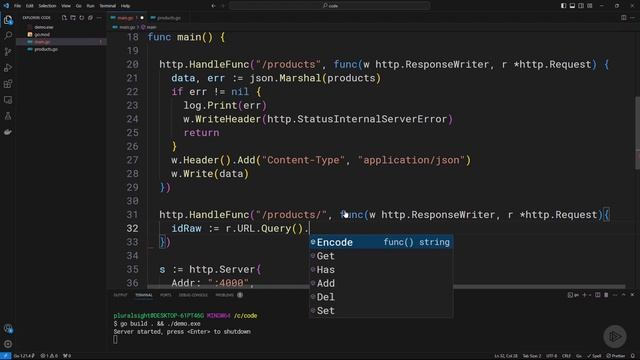The image size is (640, 360).
Task: Open notifications bell in status bar
Action: click(633, 356)
